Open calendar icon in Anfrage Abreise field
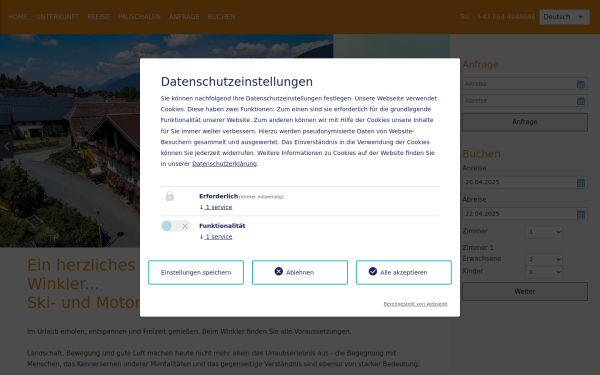 click(x=580, y=101)
